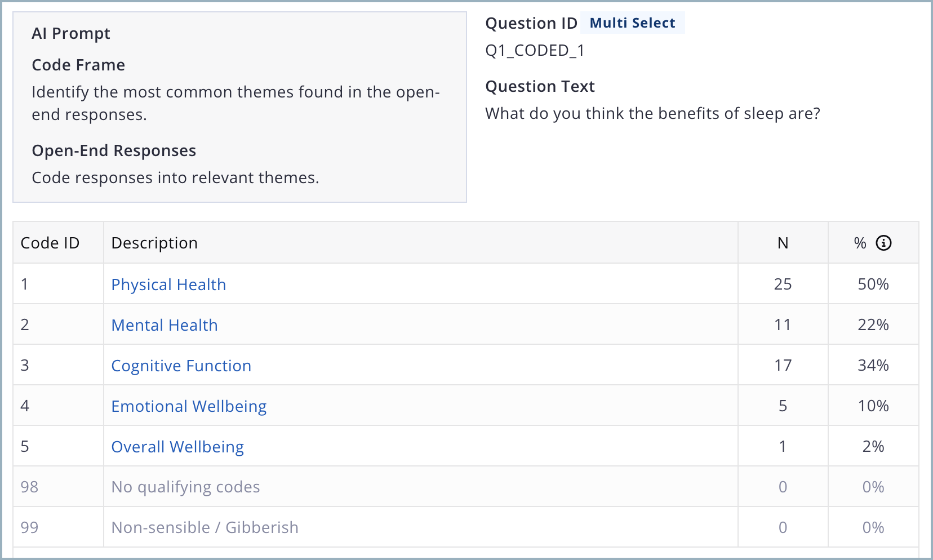Open the Physical Health code link
The height and width of the screenshot is (560, 933).
(168, 285)
